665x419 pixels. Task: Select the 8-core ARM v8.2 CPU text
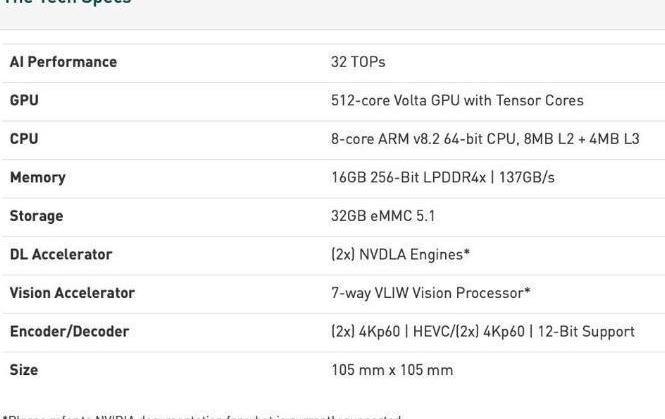[x=485, y=139]
